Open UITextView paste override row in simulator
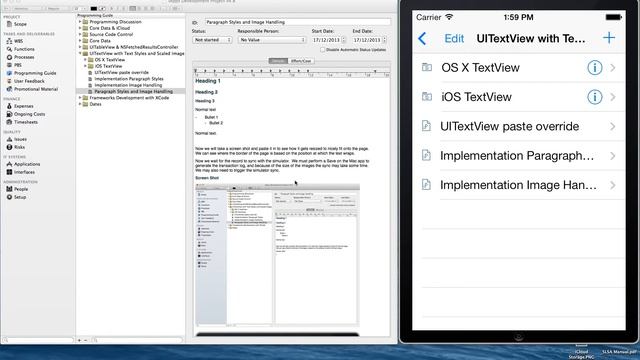 518,126
